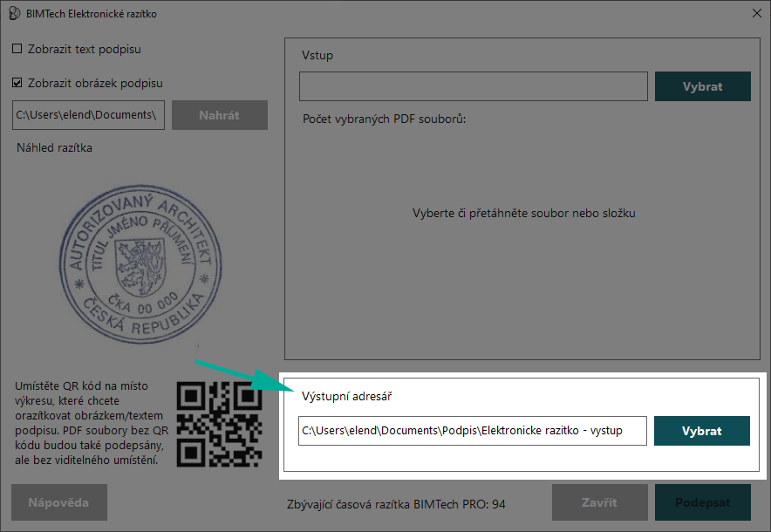Select the QR code image
771x532 pixels.
tap(218, 424)
